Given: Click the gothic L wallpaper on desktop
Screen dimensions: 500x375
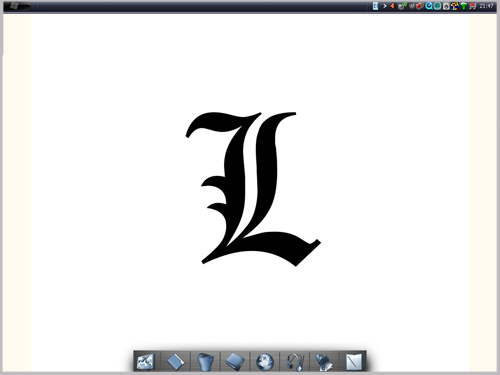Looking at the screenshot, I should pyautogui.click(x=253, y=189).
